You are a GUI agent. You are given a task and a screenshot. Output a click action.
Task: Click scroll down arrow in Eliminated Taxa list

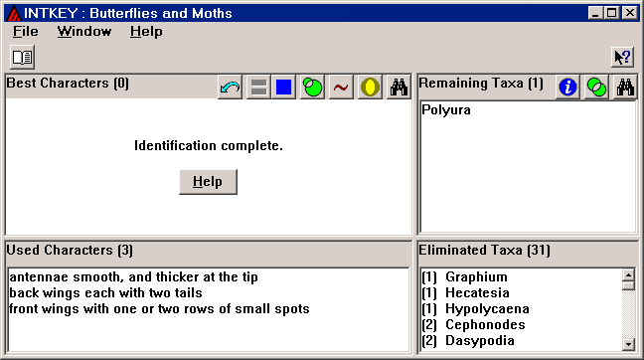pos(628,344)
